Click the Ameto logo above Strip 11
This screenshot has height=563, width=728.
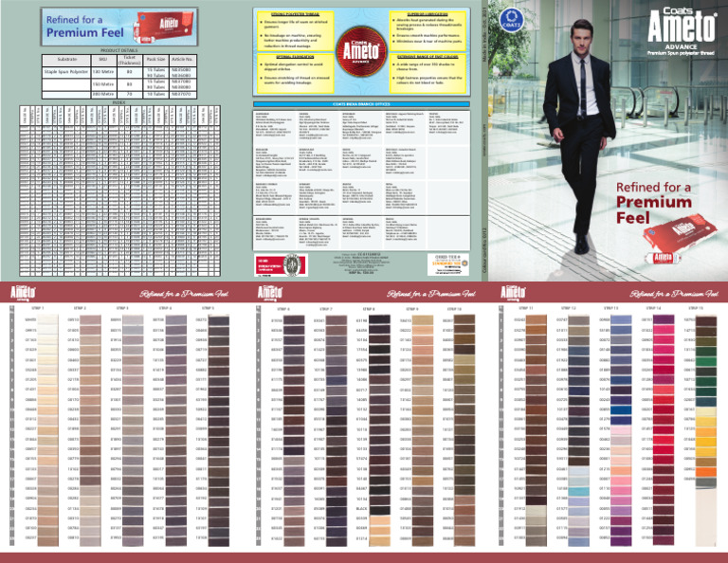click(513, 293)
